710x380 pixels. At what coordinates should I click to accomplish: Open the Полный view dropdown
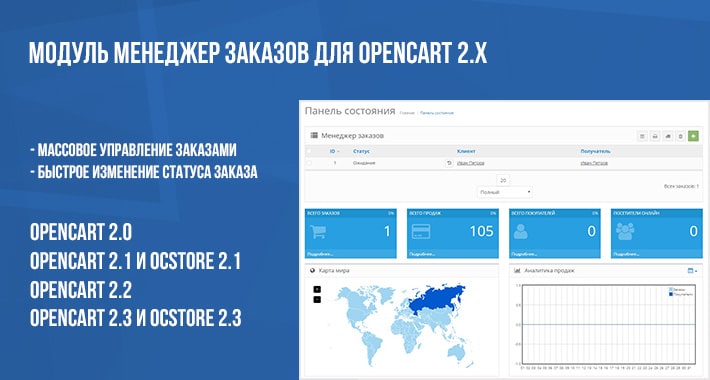click(504, 192)
